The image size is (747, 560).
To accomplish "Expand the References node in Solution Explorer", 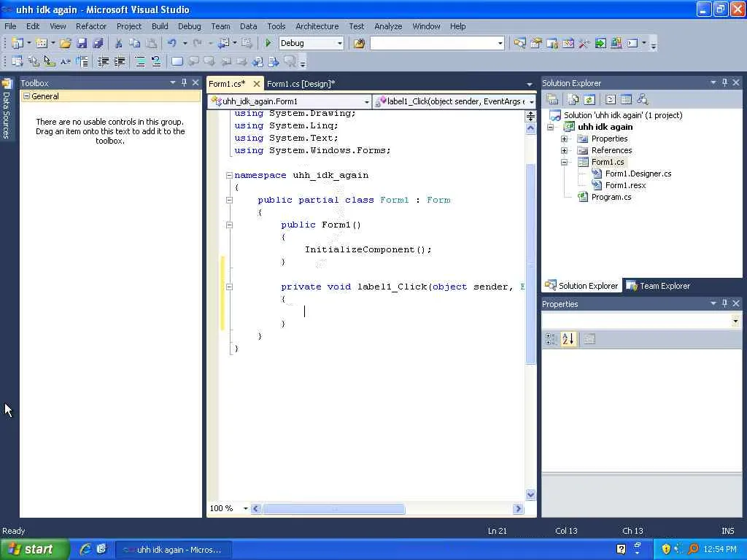I will (564, 150).
